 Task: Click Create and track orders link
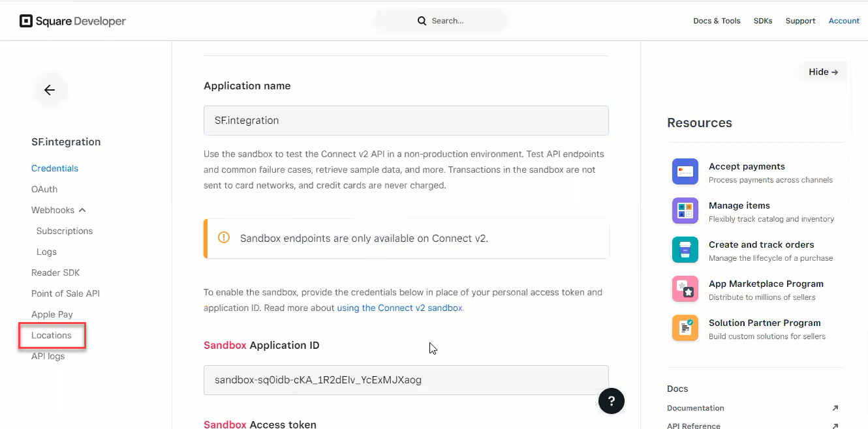point(762,244)
